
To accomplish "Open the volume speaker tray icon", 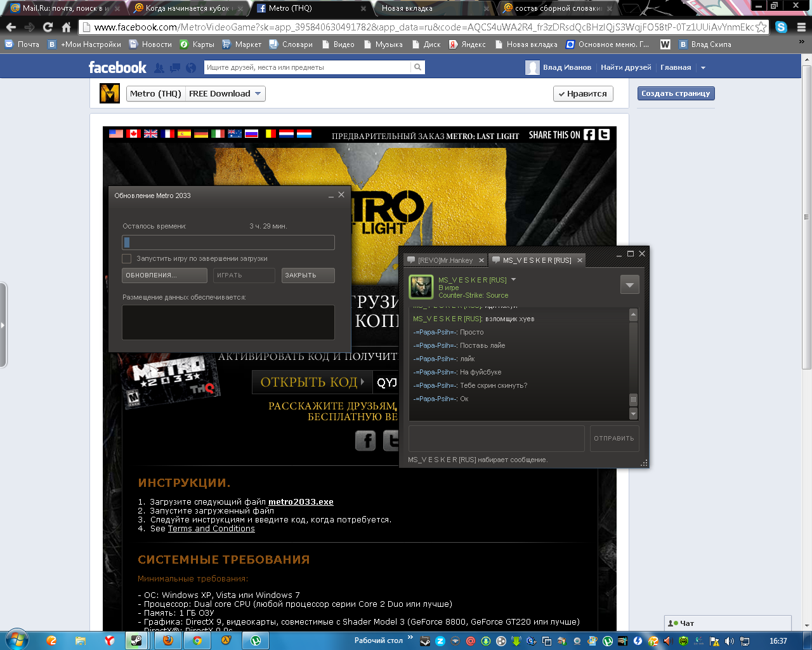I will pyautogui.click(x=729, y=641).
